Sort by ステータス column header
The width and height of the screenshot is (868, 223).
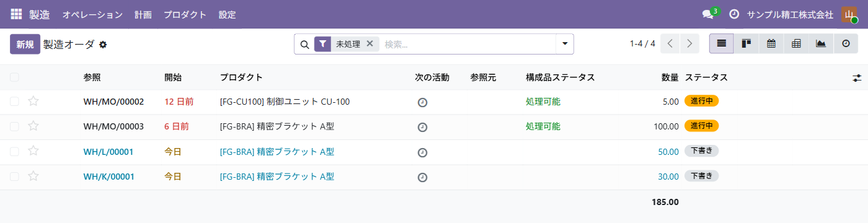(706, 77)
